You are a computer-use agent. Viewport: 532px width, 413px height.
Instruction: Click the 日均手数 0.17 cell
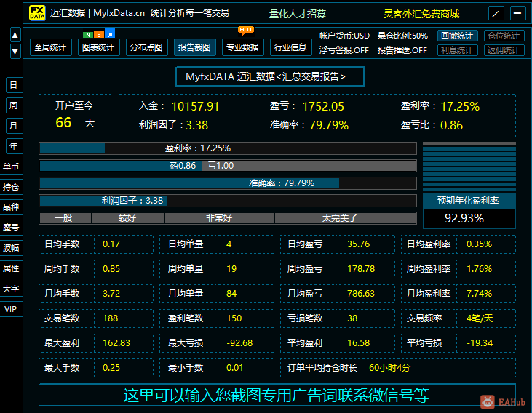point(95,244)
